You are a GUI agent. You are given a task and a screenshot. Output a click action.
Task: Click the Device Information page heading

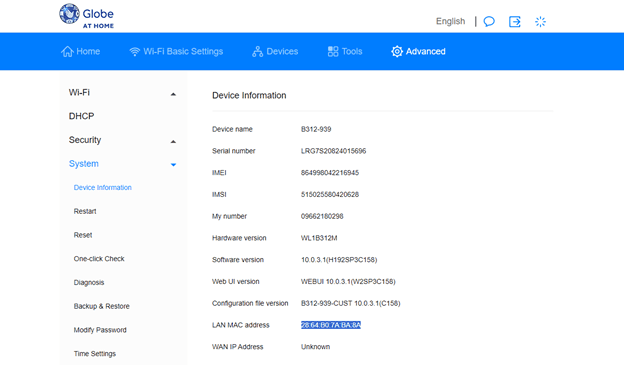[x=249, y=96]
